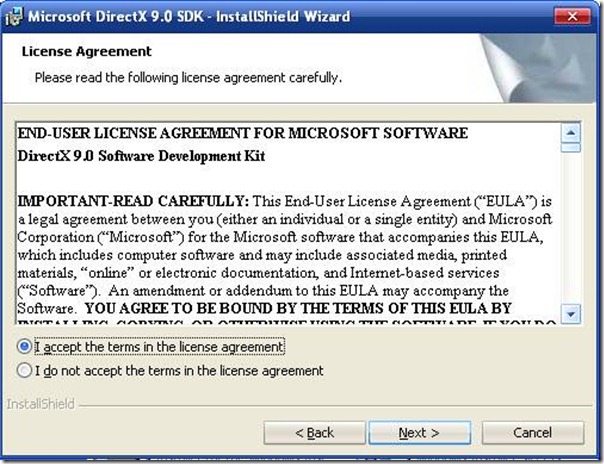Click "YOU AGREE TO BE BOUND" bold sentence

[x=298, y=308]
